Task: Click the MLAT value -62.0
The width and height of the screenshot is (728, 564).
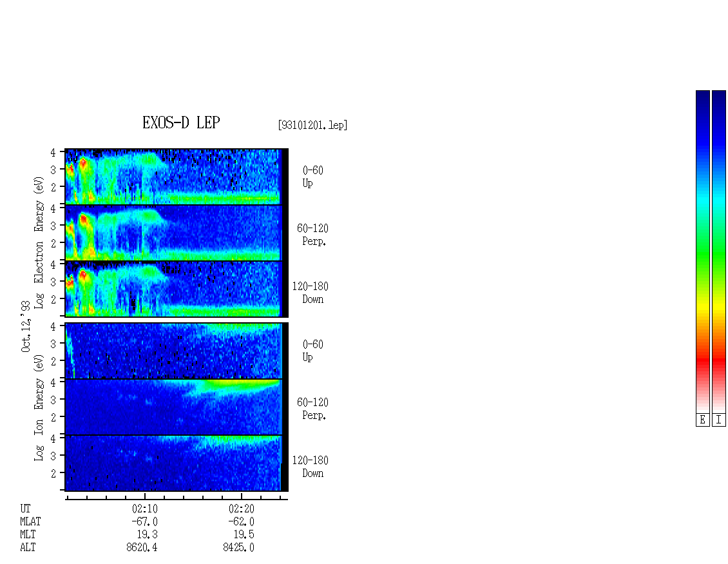Action: click(242, 521)
